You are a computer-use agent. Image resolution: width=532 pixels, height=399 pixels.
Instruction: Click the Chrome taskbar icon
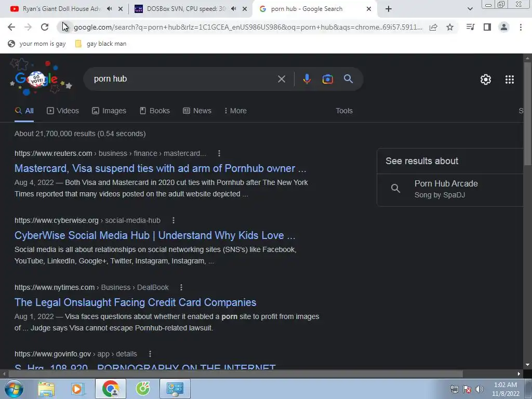pyautogui.click(x=111, y=389)
